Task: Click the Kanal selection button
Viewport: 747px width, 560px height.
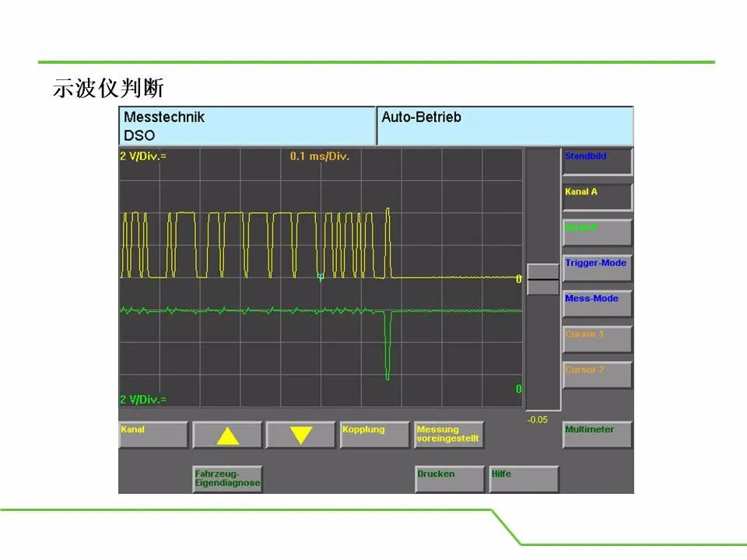Action: tap(153, 435)
